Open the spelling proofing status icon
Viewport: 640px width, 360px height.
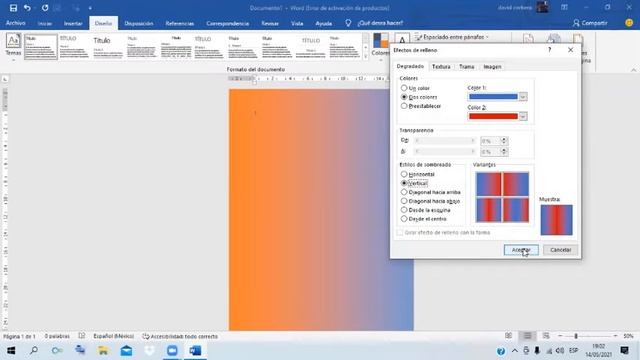(82, 336)
